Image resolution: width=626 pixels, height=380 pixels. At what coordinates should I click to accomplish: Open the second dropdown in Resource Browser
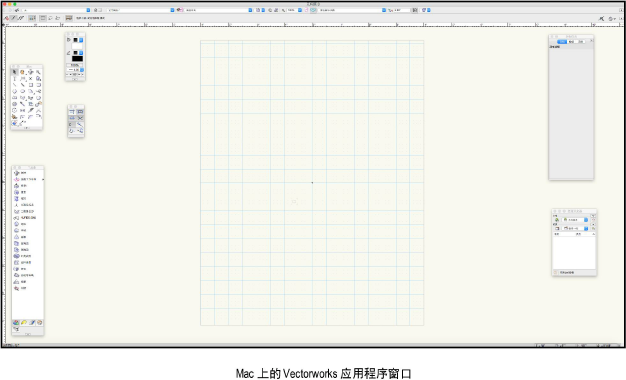click(x=586, y=229)
